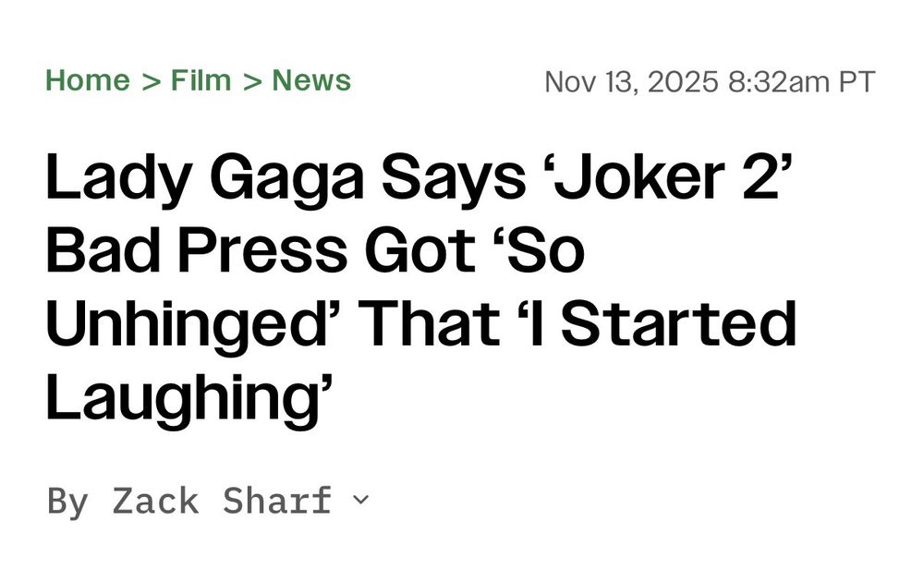Select the surname 'Sharf' in the byline
This screenshot has width=924, height=569.
[277, 502]
